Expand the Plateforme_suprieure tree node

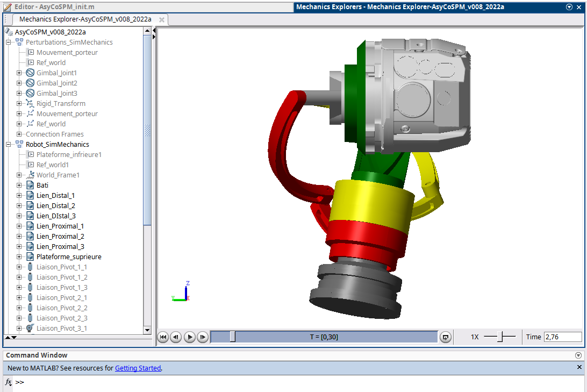tap(19, 256)
